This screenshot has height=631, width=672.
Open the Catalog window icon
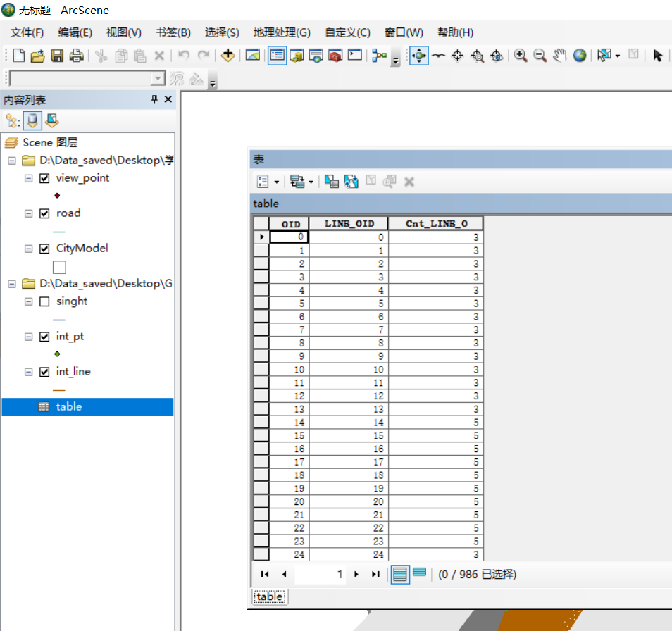coord(297,56)
